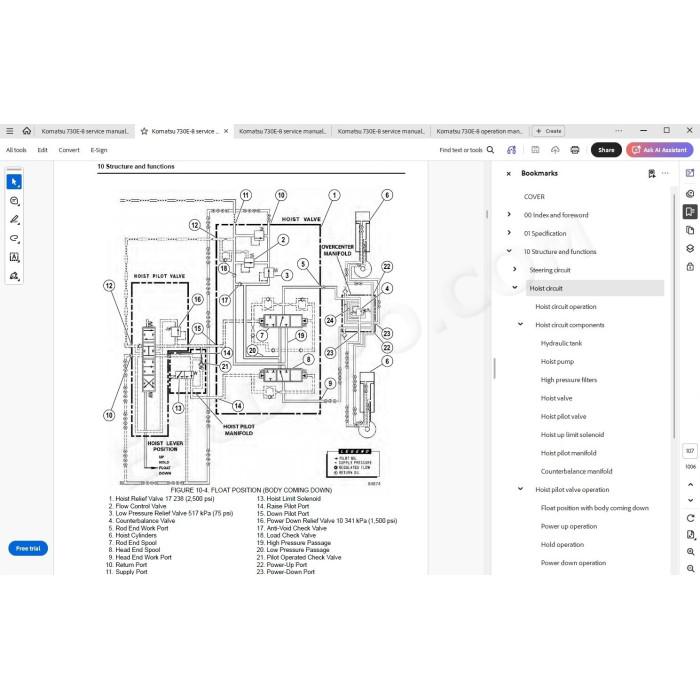Close the active Komatsu tab
This screenshot has height=700, width=700.
(226, 131)
